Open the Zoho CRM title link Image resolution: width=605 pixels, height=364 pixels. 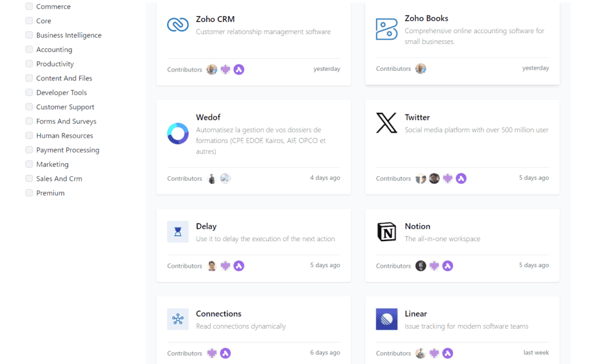click(x=215, y=19)
